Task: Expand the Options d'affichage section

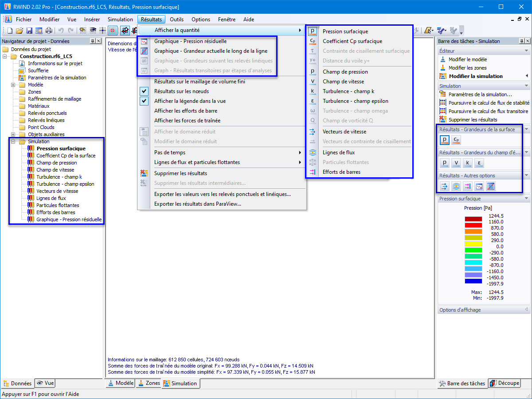Action: (526, 310)
